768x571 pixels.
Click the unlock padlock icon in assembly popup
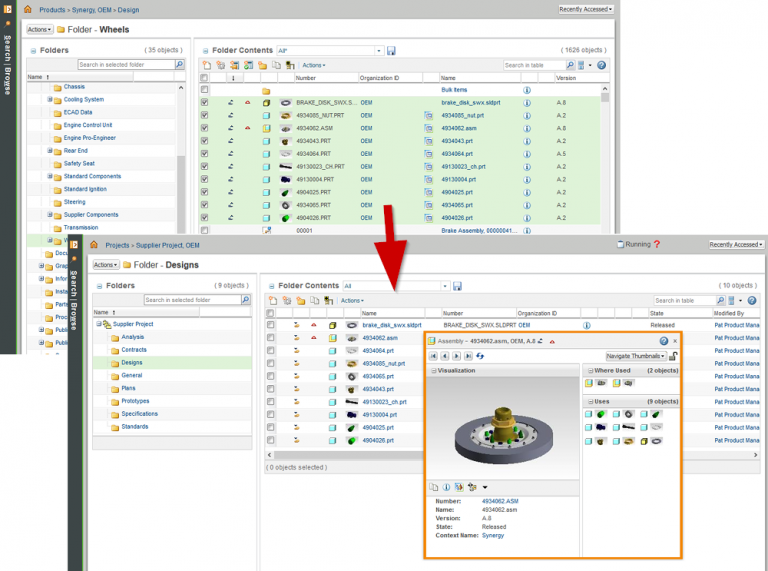pos(674,356)
